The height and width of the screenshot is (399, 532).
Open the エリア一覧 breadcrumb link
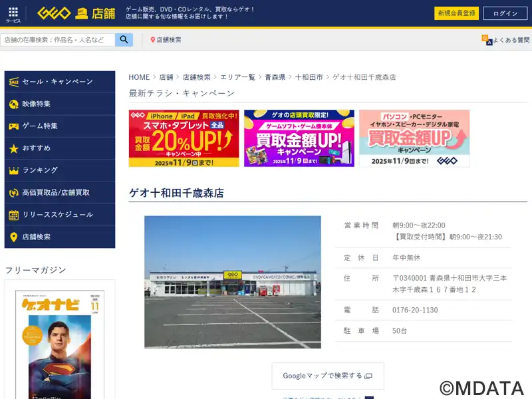pos(237,77)
